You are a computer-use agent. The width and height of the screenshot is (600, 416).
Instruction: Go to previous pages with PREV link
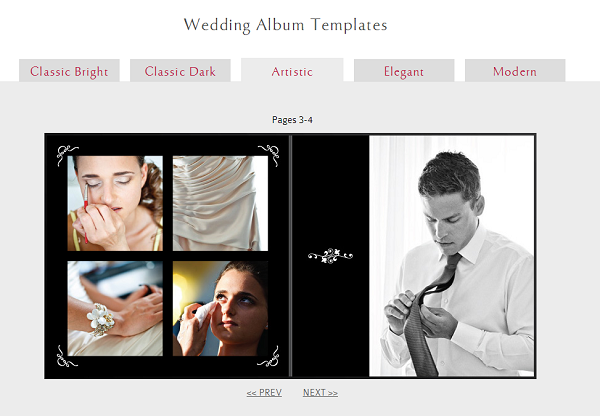point(264,393)
